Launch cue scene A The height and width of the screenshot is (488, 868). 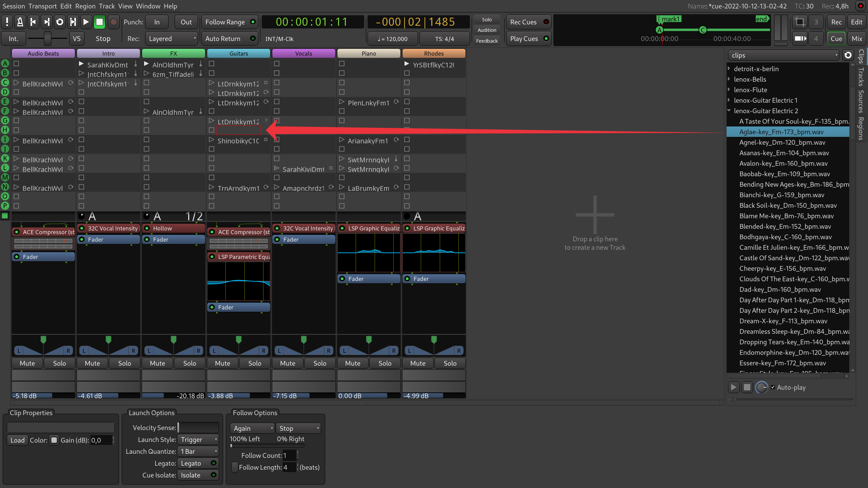(5, 63)
